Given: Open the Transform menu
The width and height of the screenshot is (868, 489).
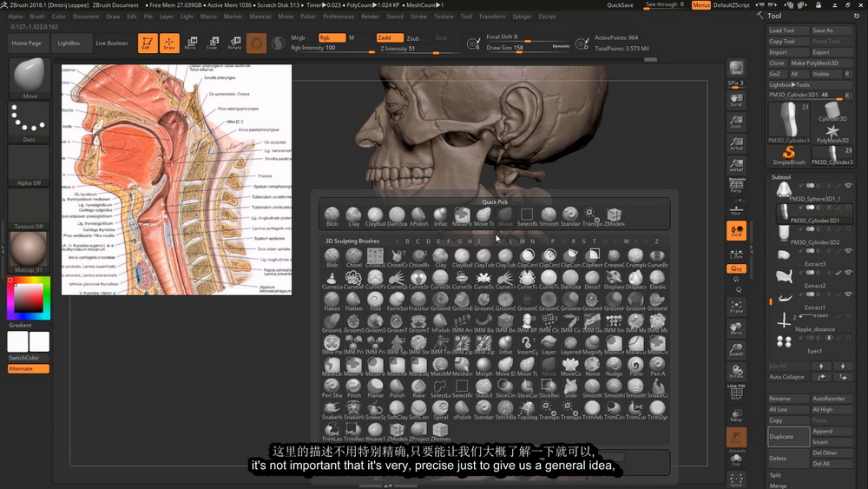Looking at the screenshot, I should [491, 17].
